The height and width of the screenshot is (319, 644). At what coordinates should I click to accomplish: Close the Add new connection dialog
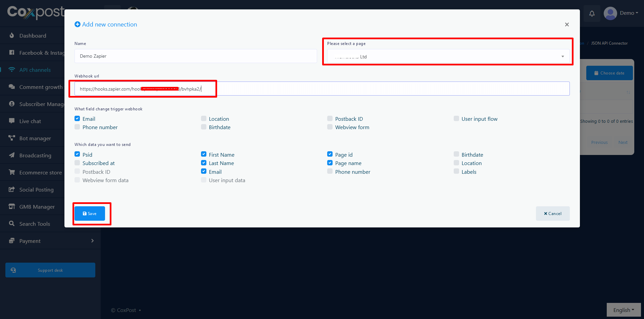[567, 24]
